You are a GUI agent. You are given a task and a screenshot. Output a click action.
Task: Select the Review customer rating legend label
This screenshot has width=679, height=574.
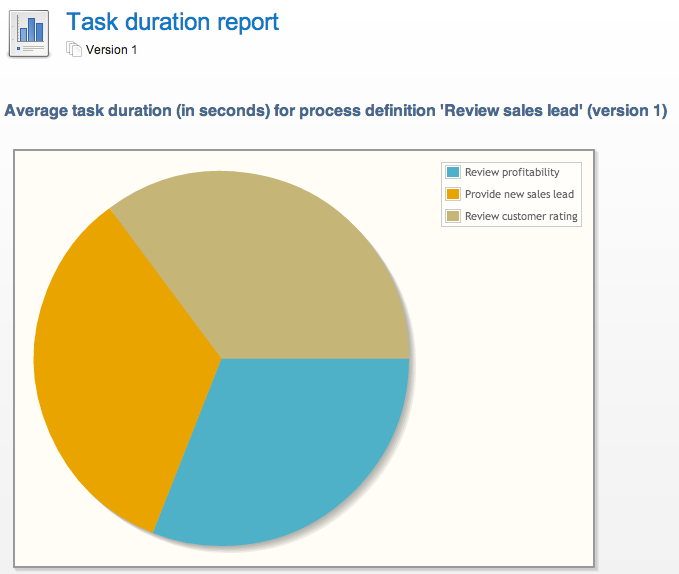[521, 216]
